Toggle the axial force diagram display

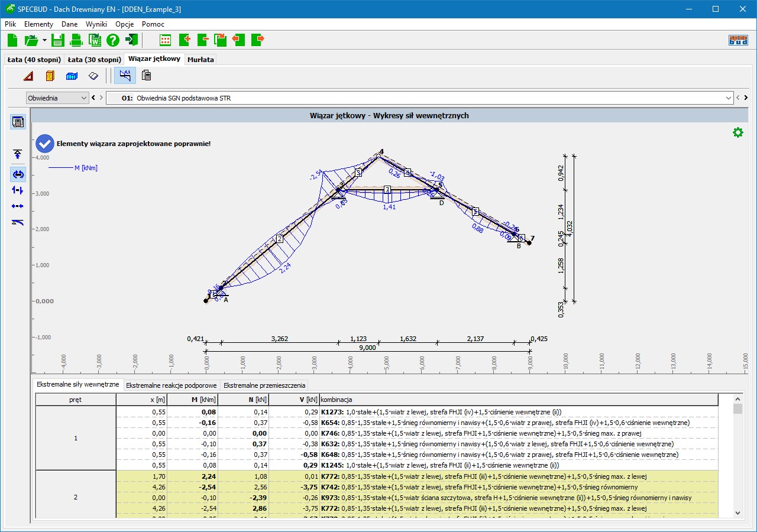(x=18, y=206)
